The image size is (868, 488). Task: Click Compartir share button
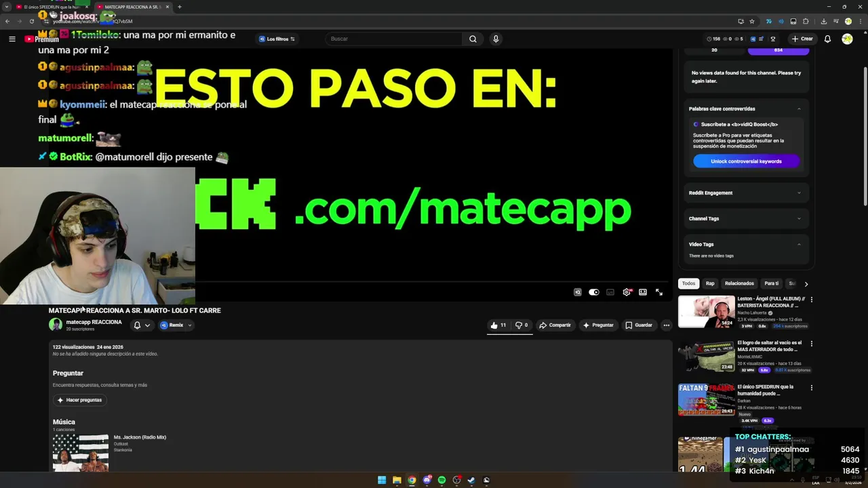coord(555,325)
